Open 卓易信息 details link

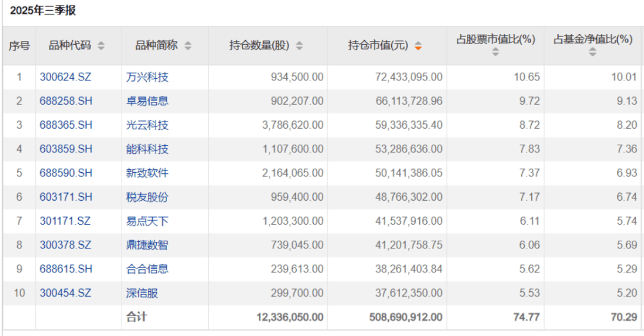tap(147, 101)
